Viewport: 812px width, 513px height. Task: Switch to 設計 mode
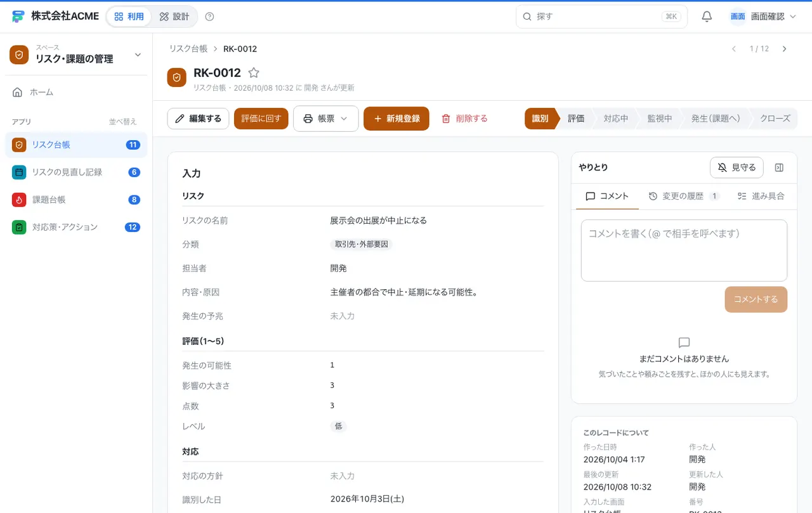tap(174, 16)
